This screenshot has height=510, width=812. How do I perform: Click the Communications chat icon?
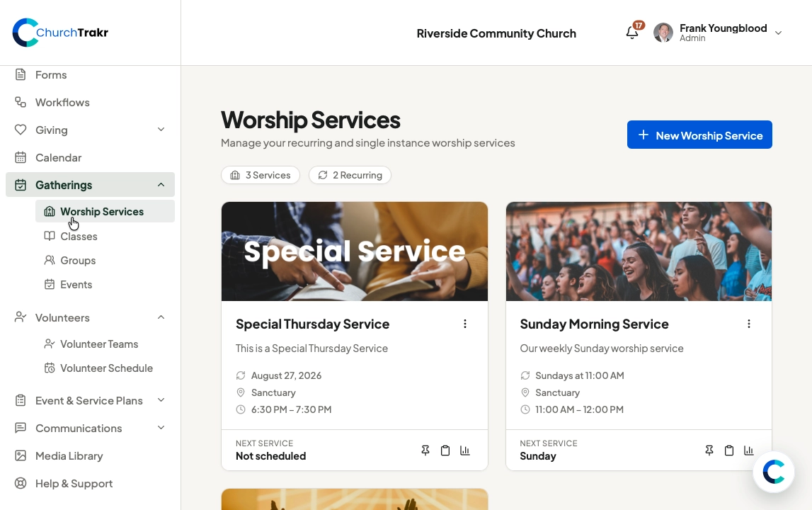(x=21, y=428)
